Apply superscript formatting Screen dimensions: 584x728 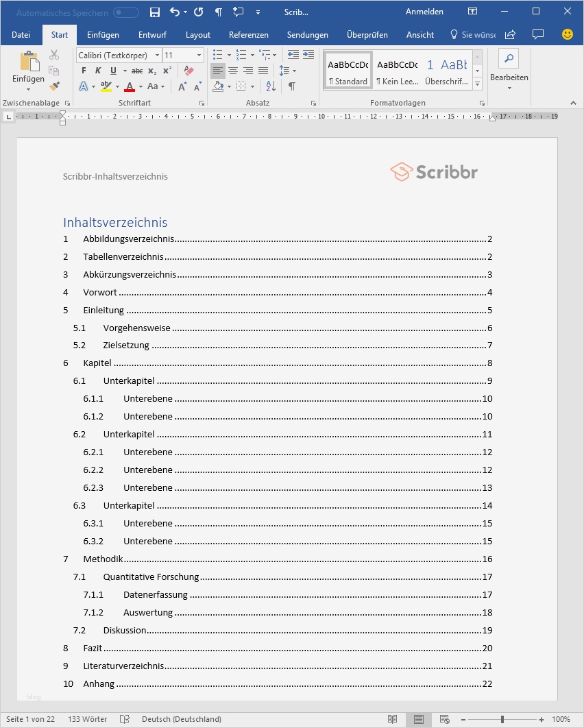coord(167,71)
